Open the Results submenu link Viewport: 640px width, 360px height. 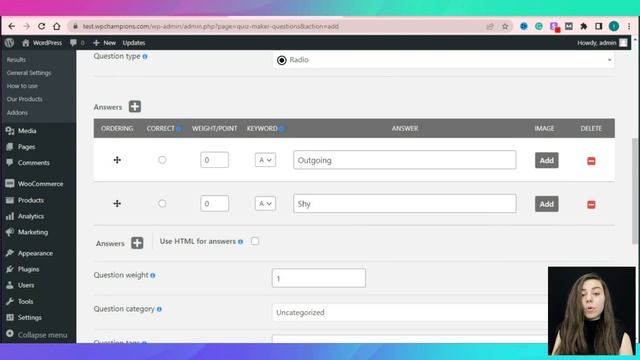point(16,60)
